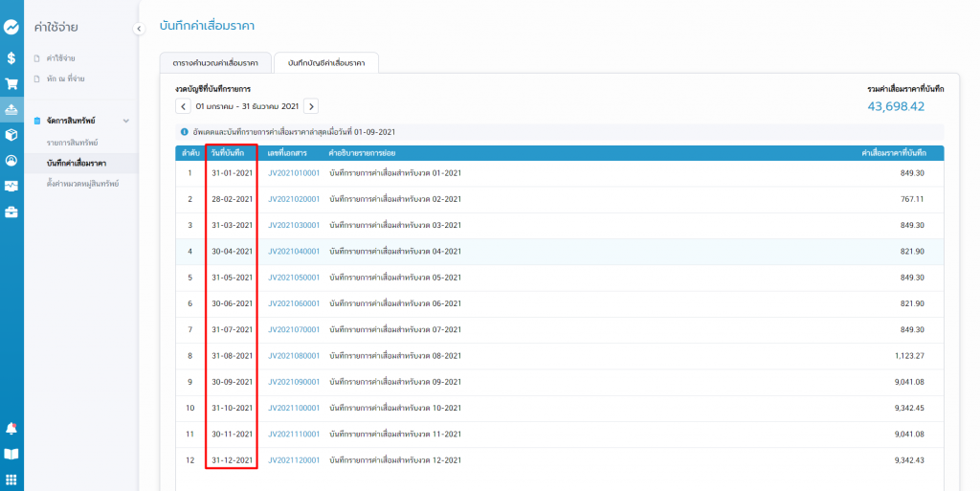This screenshot has width=980, height=491.
Task: Open the notifications bell icon
Action: [x=11, y=428]
